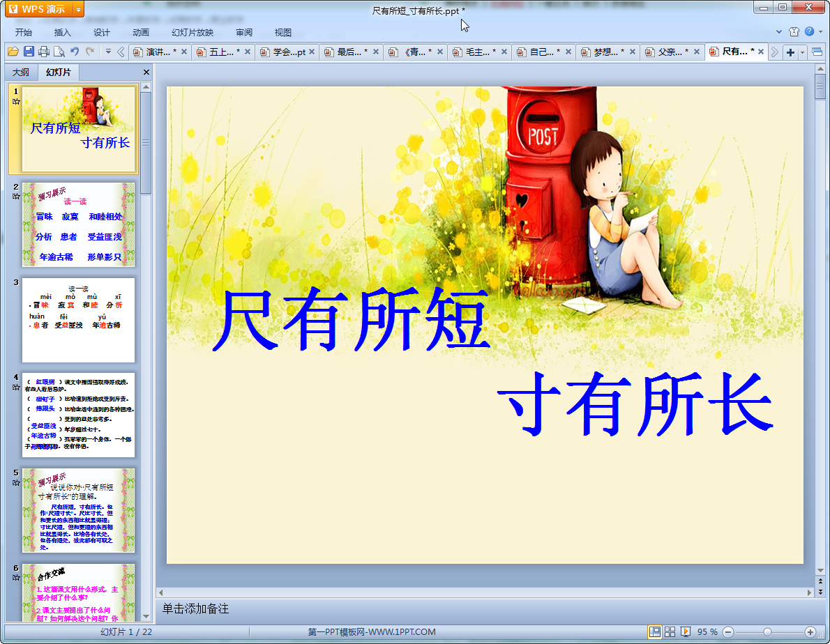Viewport: 830px width, 644px height.
Task: Open the dropdown arrow next to the new tab button
Action: (x=803, y=52)
